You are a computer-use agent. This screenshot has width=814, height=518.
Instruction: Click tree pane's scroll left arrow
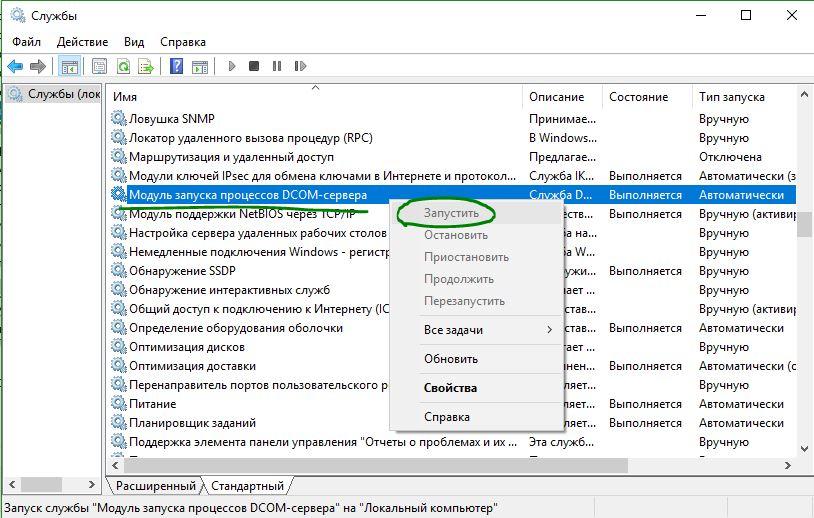point(12,484)
